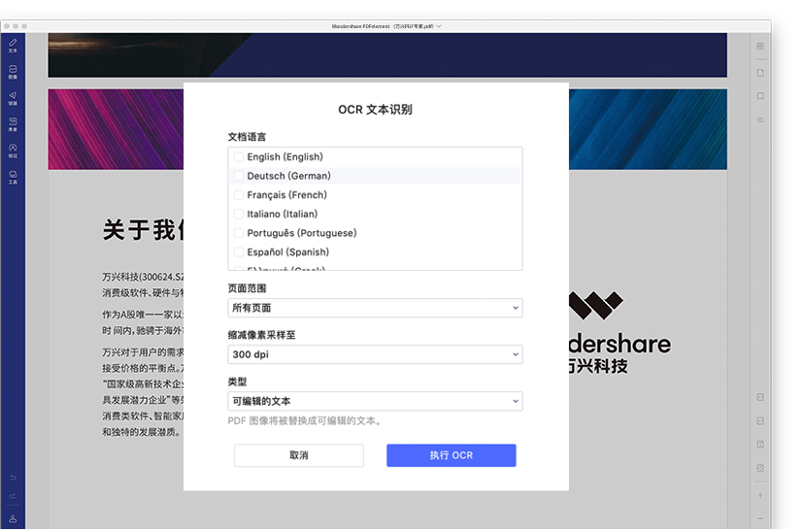Check the Português (Portuguese) language checkbox
Screen dimensions: 804x532
pyautogui.click(x=239, y=233)
